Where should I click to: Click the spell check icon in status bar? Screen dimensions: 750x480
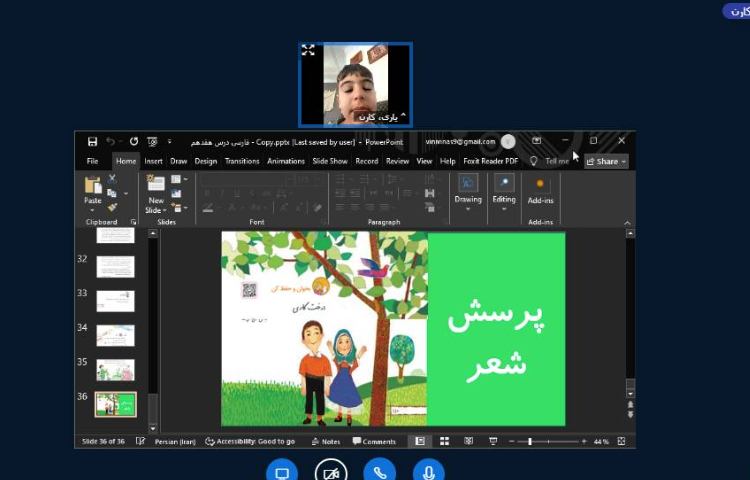coord(140,441)
